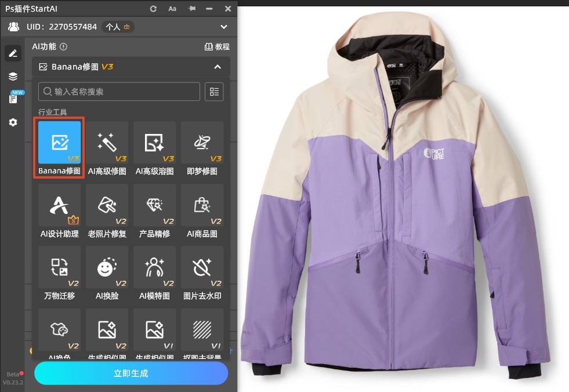The height and width of the screenshot is (392, 569).
Task: Pin the StartAI plugin panel
Action: click(x=192, y=9)
